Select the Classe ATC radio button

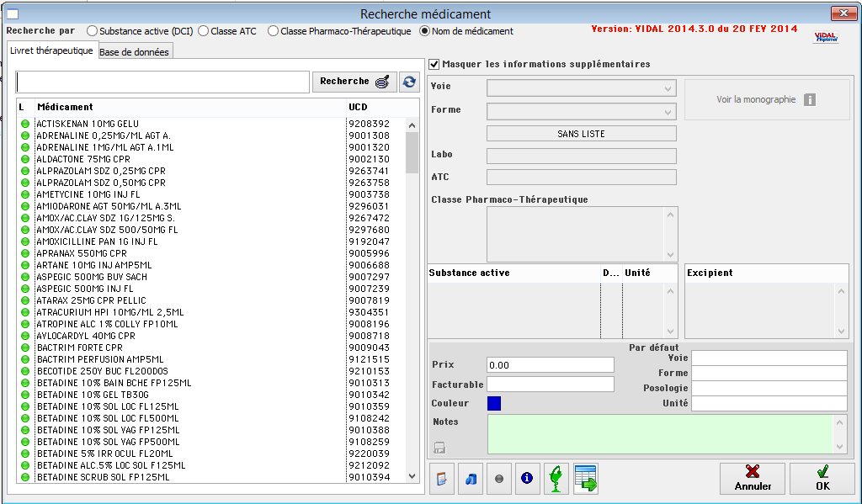pos(204,31)
